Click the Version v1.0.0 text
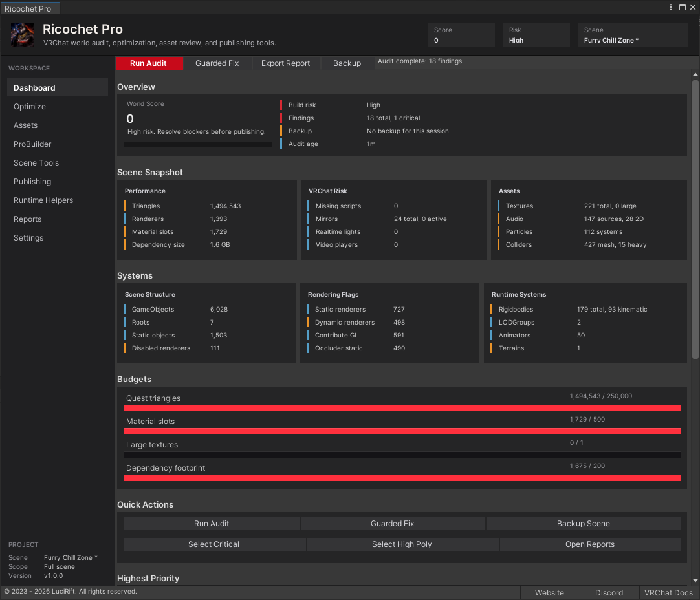This screenshot has width=700, height=600. click(x=53, y=575)
